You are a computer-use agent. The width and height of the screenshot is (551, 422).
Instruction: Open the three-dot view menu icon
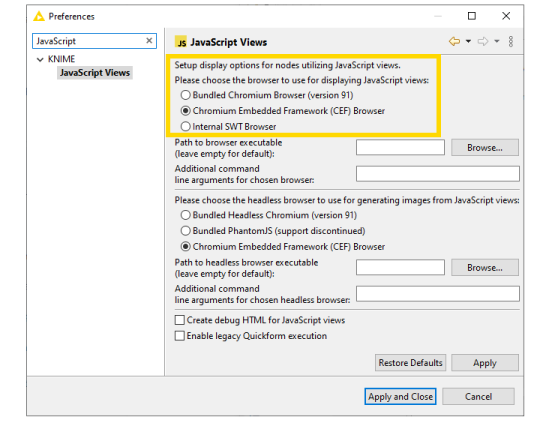click(511, 41)
